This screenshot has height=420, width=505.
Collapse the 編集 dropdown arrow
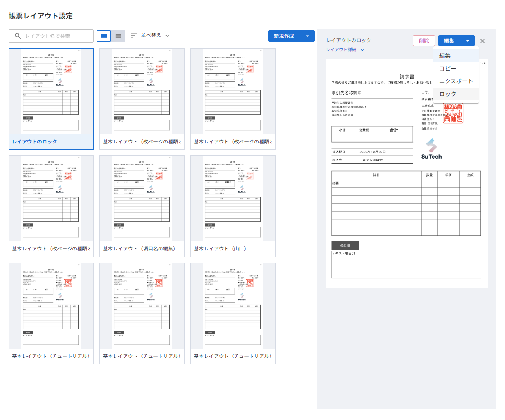pos(468,41)
